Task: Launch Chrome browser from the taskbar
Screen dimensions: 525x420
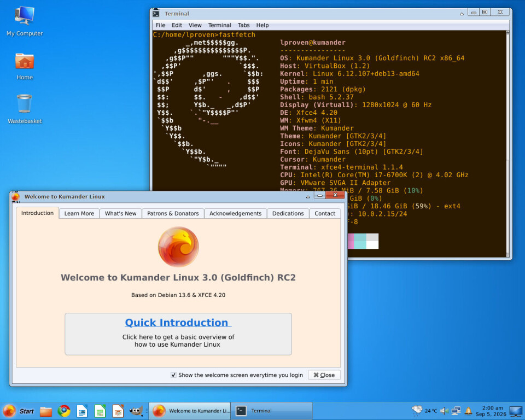Action: click(64, 411)
